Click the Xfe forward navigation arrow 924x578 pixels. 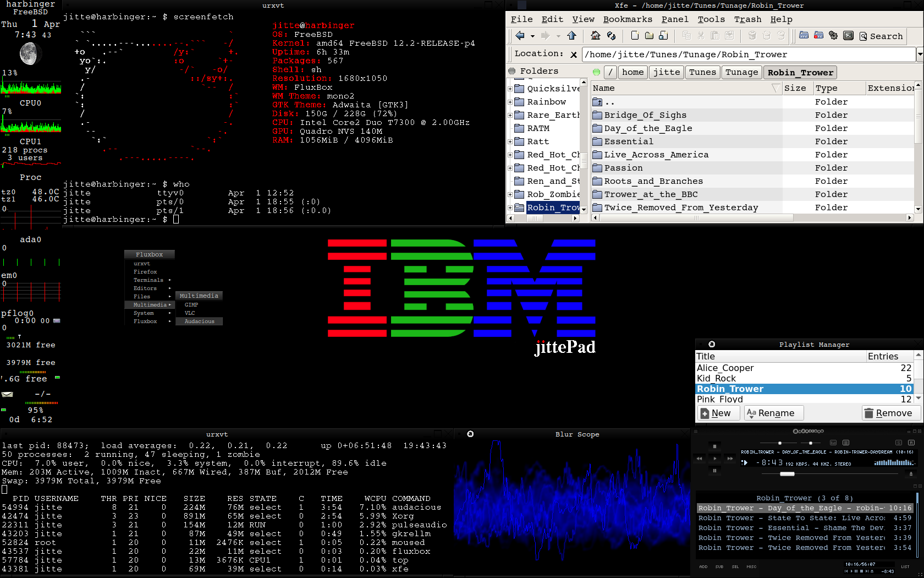tap(545, 36)
